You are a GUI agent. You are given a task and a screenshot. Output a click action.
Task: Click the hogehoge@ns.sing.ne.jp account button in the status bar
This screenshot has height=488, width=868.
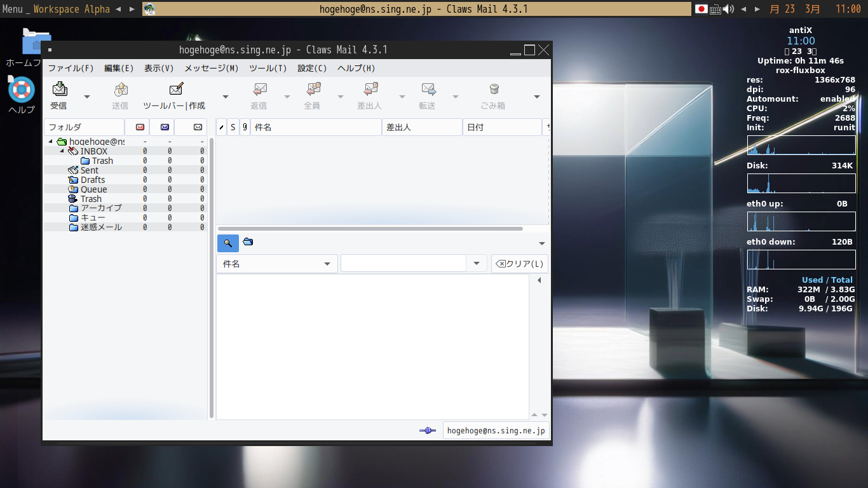point(496,431)
